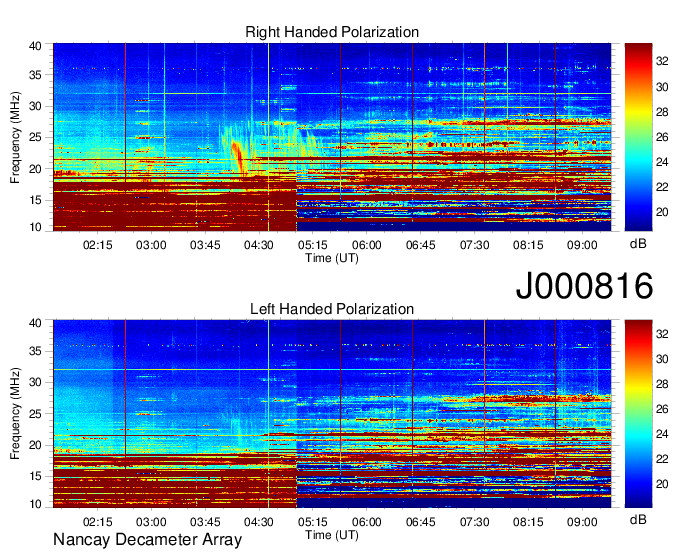Click the 'dB' label under the bottom colorbar
Screen dimensions: 680x552
638,519
